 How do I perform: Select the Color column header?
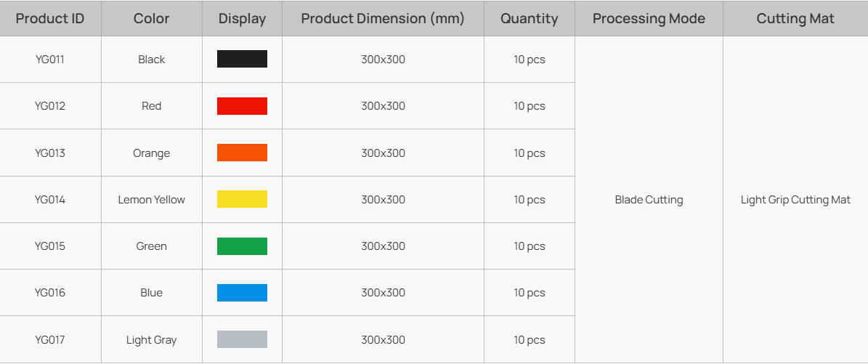pos(151,19)
